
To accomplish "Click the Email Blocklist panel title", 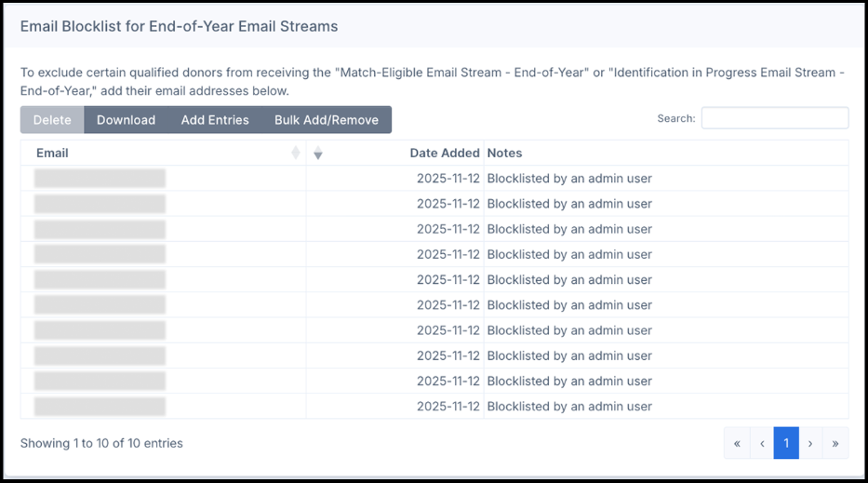I will 179,26.
